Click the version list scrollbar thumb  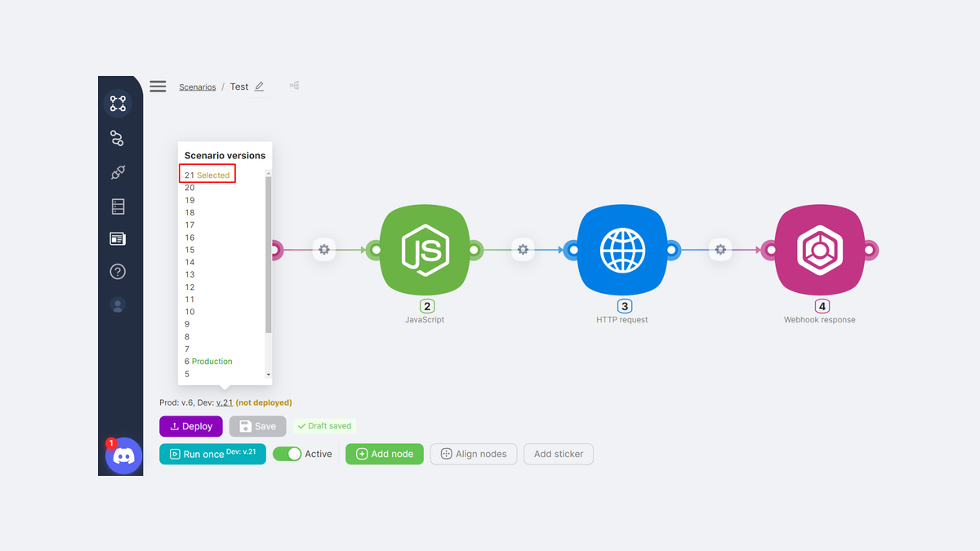pos(268,255)
